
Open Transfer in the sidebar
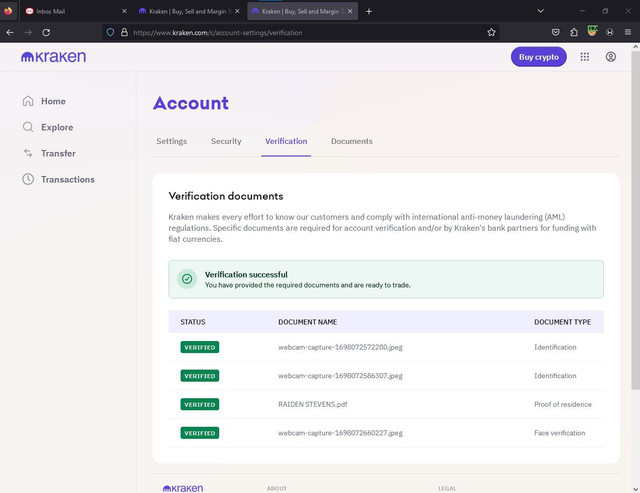(58, 153)
